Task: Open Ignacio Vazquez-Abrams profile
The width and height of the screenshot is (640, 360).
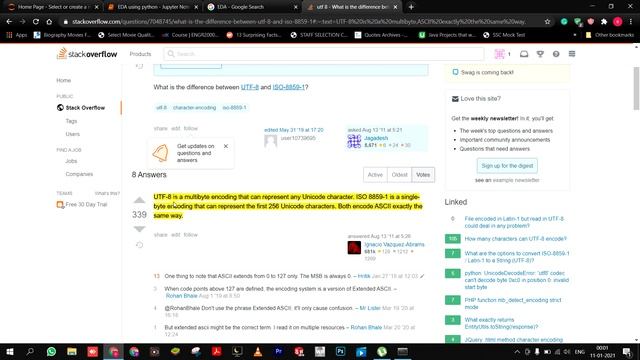Action: coord(394,244)
